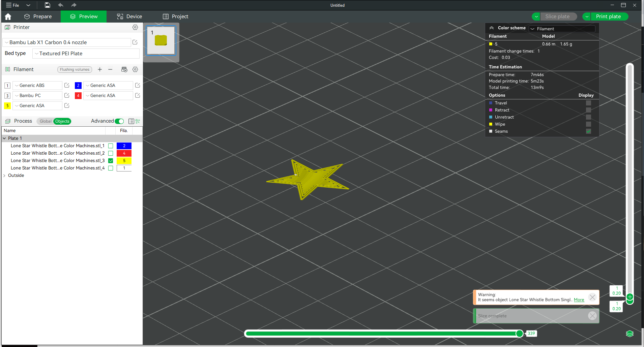Switch to the Device tab
Viewport: 644px width, 347px height.
pyautogui.click(x=129, y=17)
